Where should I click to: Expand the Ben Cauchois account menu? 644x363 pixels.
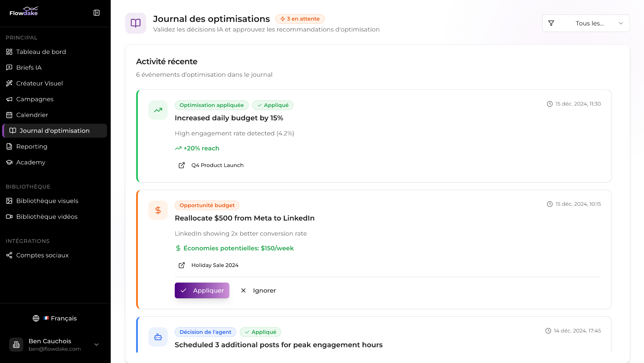55,345
